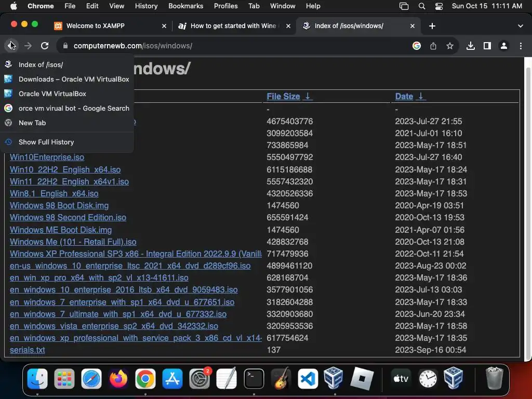Launch Safari from the Dock

point(91,378)
